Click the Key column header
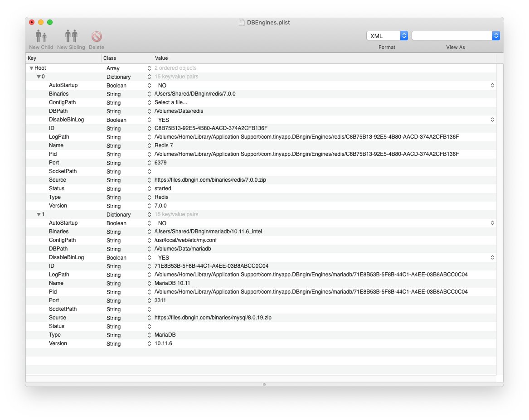This screenshot has height=420, width=529. tap(63, 58)
